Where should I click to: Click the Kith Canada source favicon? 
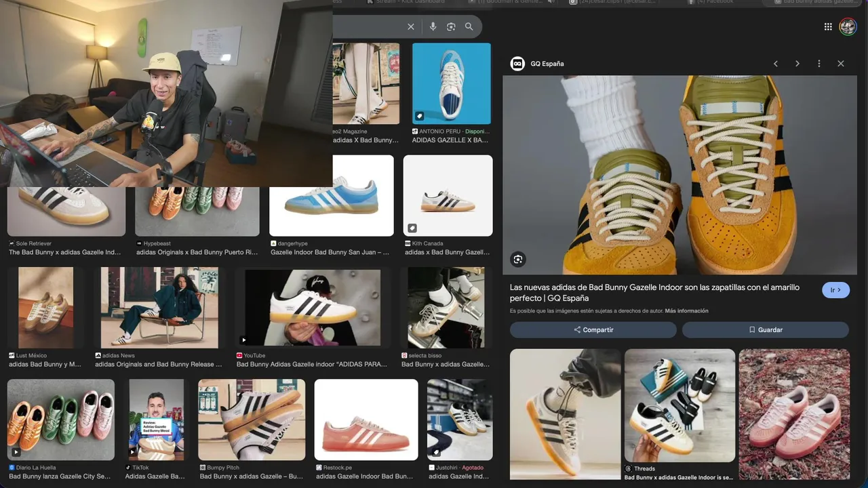tap(408, 243)
